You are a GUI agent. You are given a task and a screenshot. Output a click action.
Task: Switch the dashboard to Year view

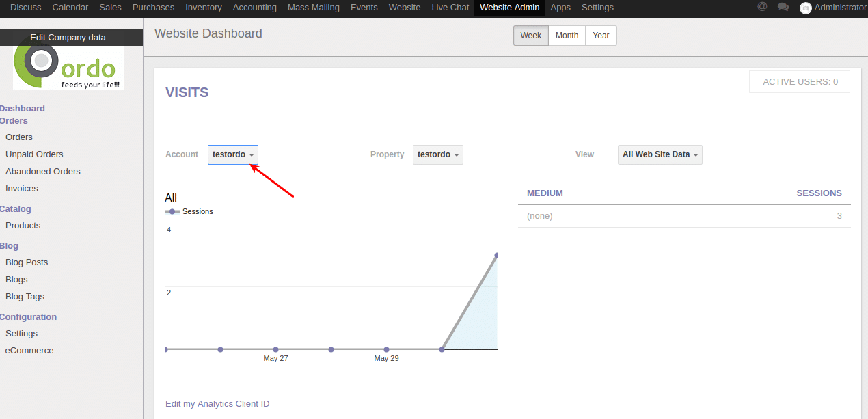click(601, 36)
